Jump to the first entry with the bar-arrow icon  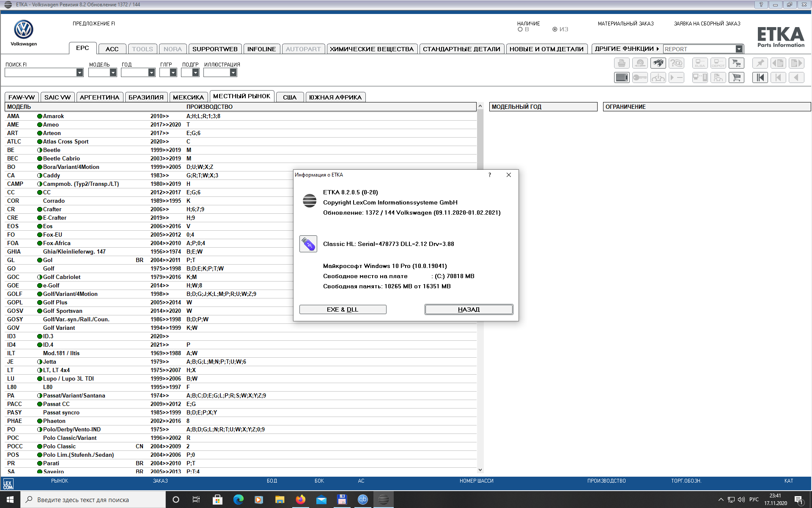tap(760, 77)
